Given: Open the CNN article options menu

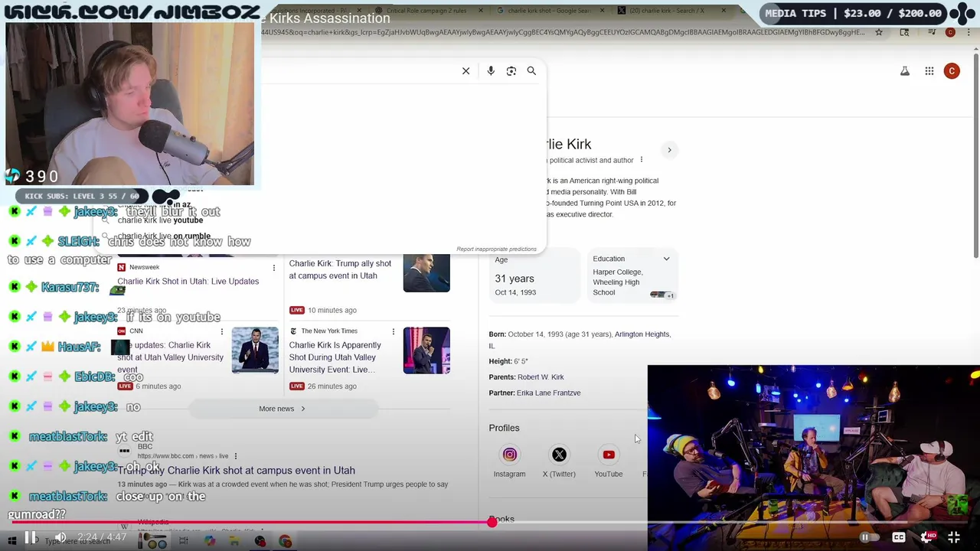Looking at the screenshot, I should 222,331.
